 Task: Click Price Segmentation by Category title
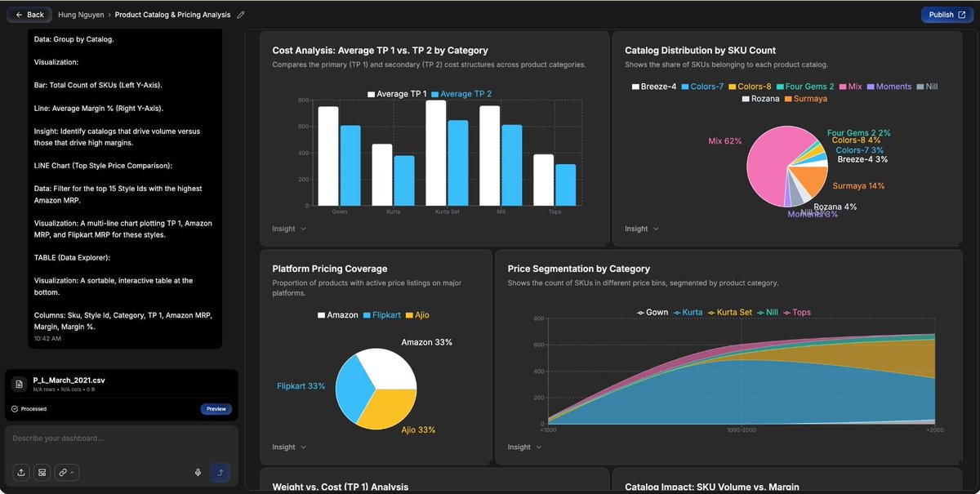coord(579,269)
